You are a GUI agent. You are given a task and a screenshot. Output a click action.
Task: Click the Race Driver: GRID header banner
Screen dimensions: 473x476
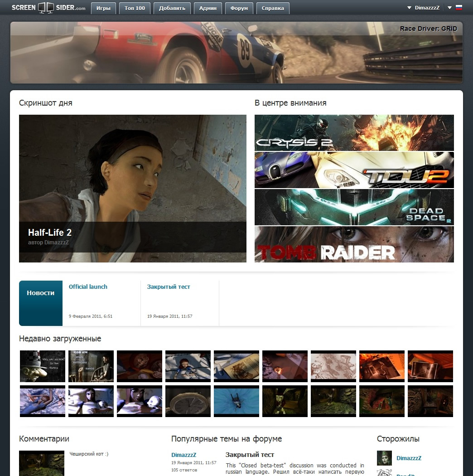(236, 51)
